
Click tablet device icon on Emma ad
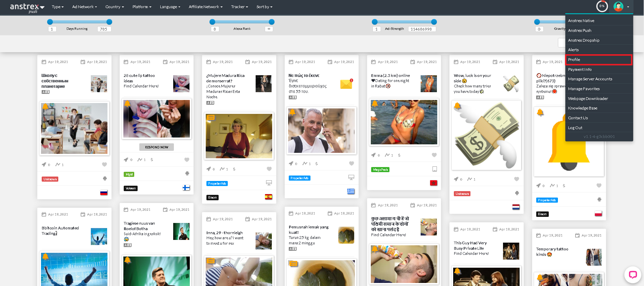(x=435, y=169)
